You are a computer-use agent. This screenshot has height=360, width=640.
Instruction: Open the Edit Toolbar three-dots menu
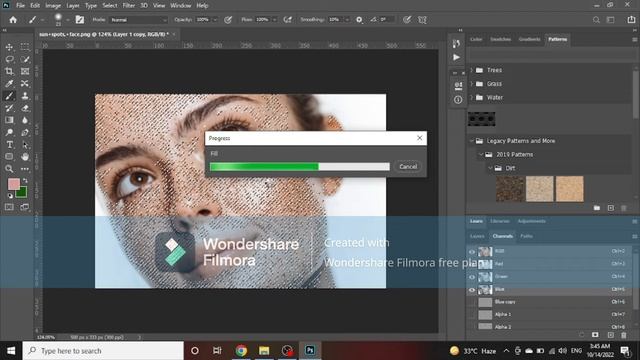[x=25, y=169]
